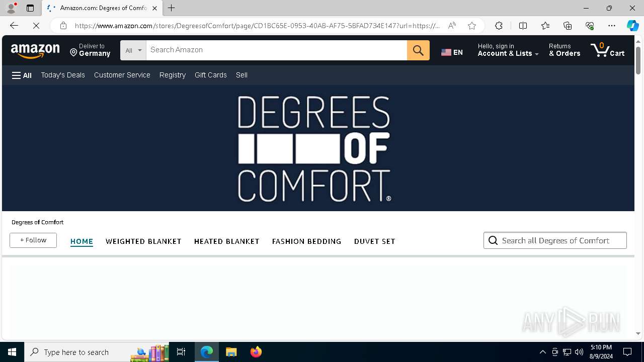Open the browser profile icon
The width and height of the screenshot is (644, 362).
coord(11,8)
